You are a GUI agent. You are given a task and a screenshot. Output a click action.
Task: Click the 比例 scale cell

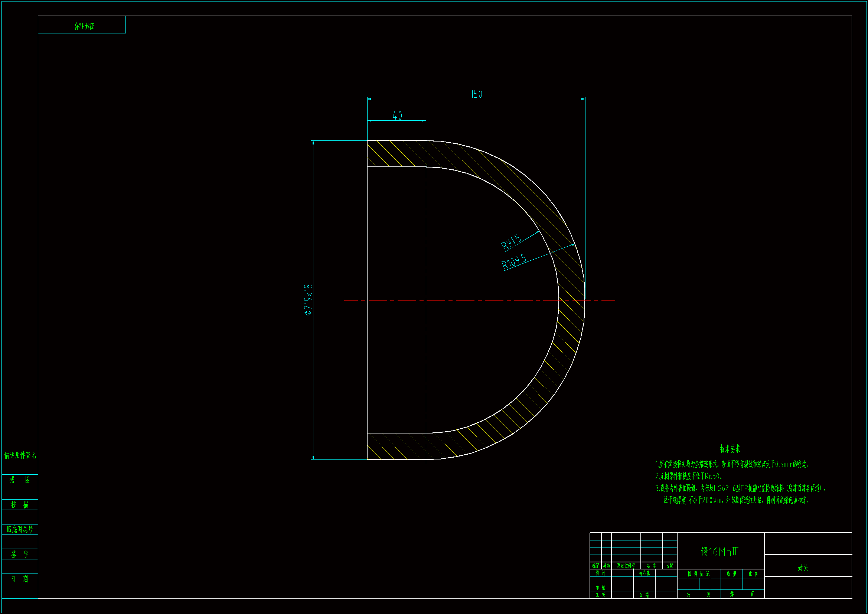(x=753, y=574)
